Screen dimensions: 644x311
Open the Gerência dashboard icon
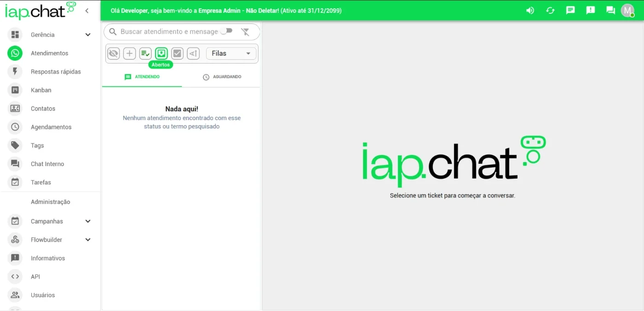click(x=15, y=35)
